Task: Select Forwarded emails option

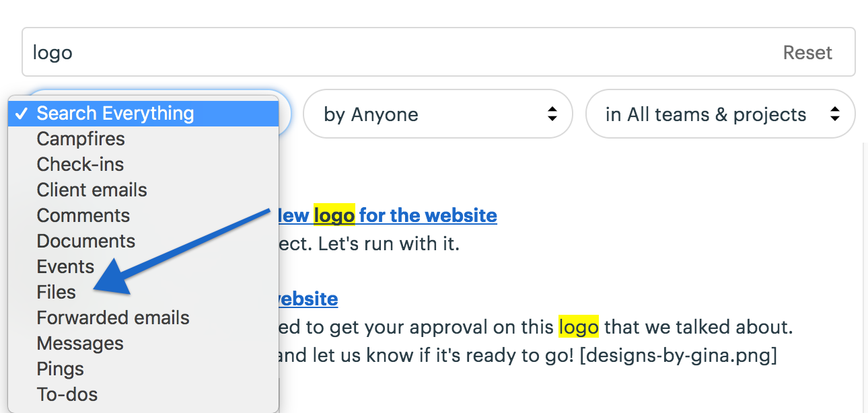Action: (x=112, y=317)
